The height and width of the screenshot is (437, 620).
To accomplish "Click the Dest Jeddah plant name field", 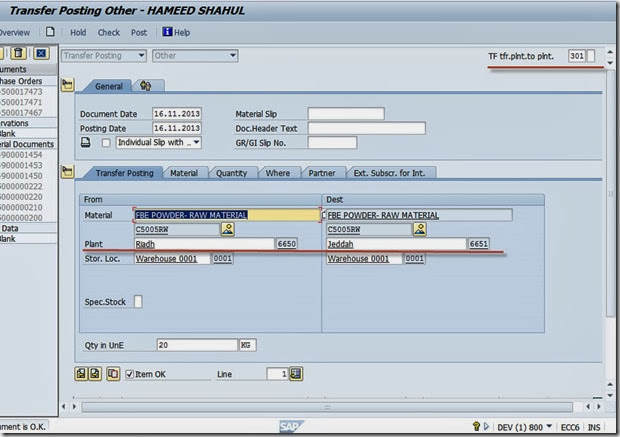I will 396,244.
